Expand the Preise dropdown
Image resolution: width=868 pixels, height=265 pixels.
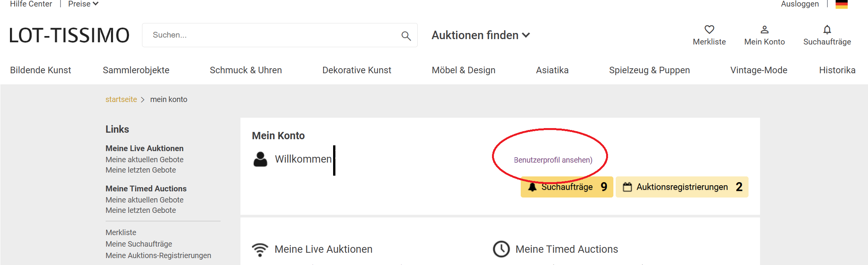pyautogui.click(x=83, y=4)
